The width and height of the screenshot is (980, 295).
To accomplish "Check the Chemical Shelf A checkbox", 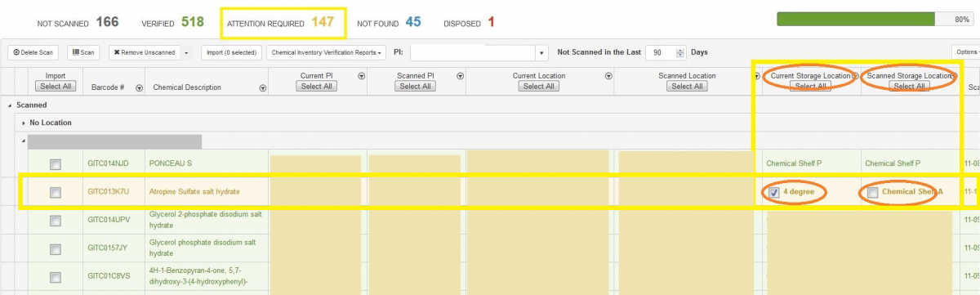I will click(x=873, y=192).
